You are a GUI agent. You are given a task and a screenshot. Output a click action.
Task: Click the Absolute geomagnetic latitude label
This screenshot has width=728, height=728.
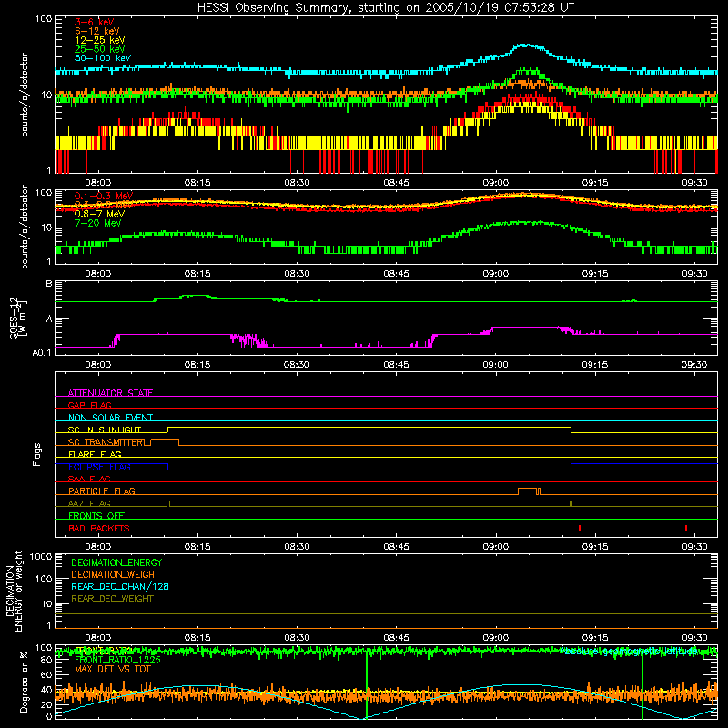629,652
